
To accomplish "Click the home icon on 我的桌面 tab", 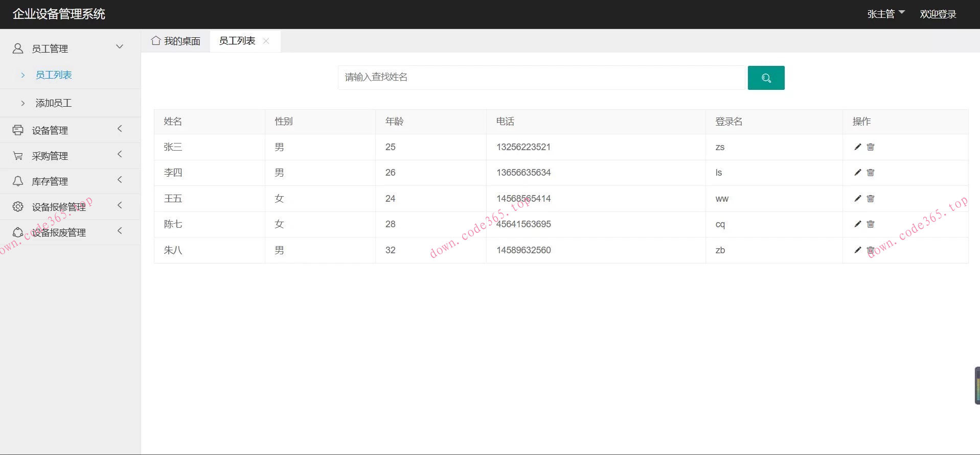I will pos(156,41).
